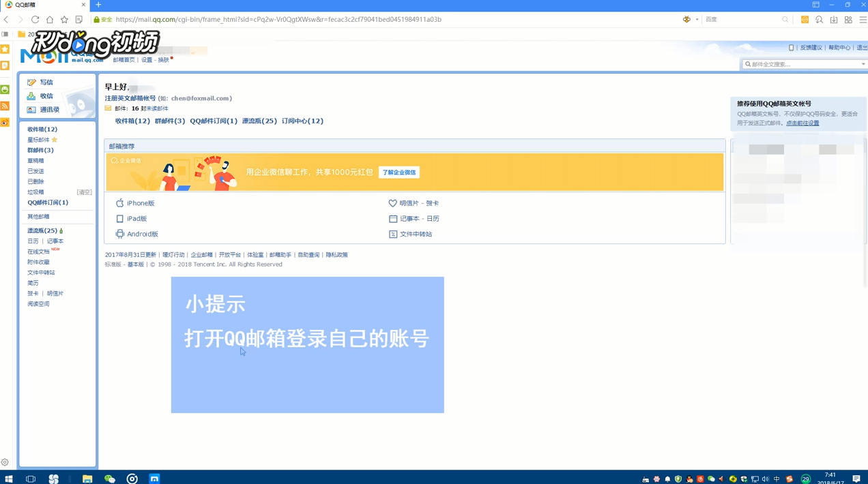
Task: Click the green sidebar icon
Action: pyautogui.click(x=5, y=89)
